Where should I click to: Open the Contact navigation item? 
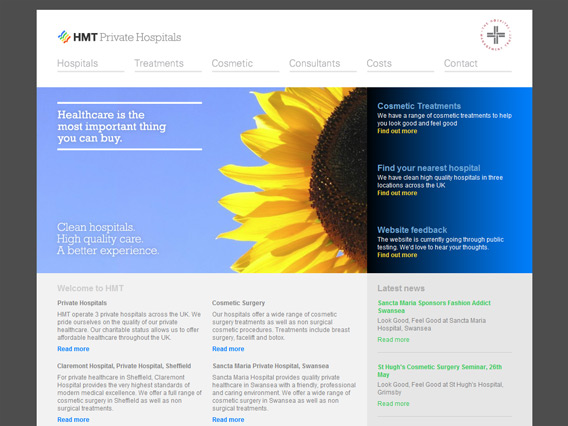461,63
